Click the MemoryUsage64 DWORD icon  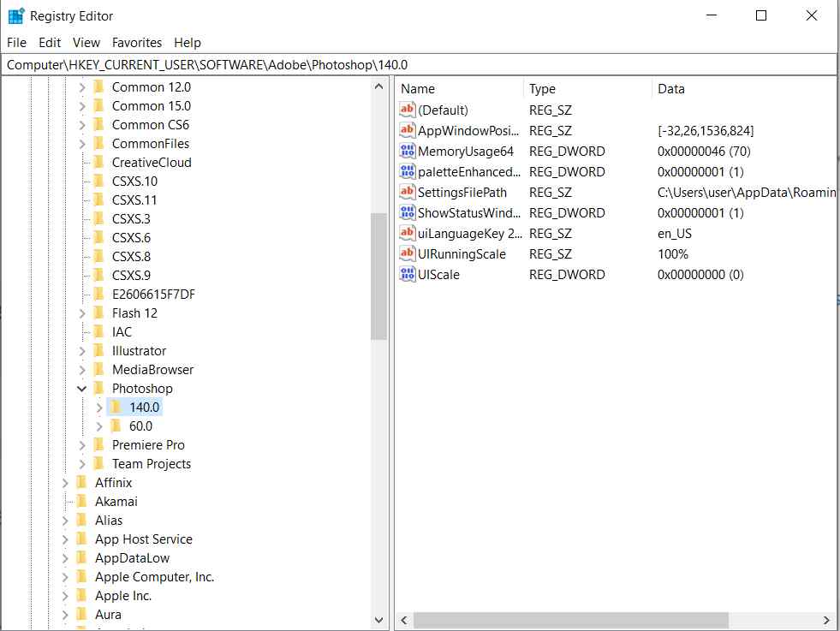(407, 151)
